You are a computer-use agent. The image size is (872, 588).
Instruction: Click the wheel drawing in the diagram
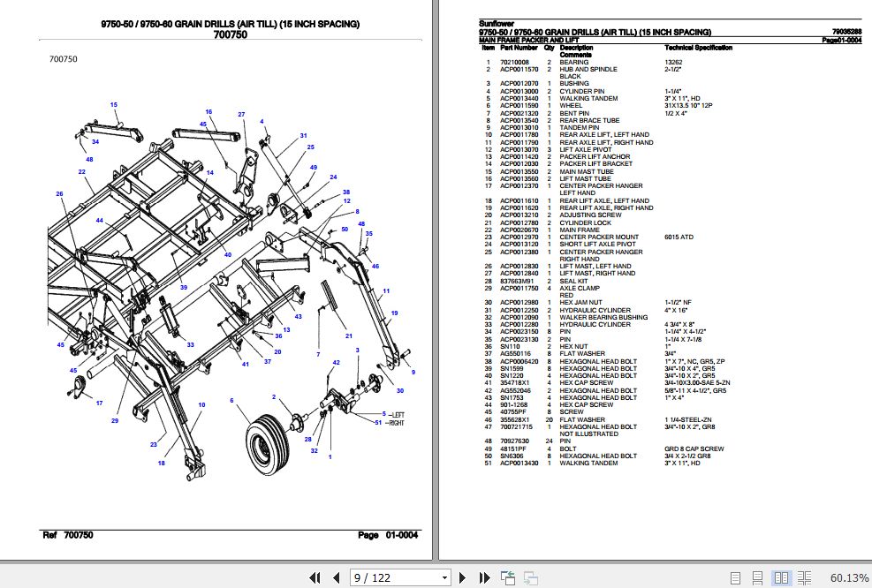tap(268, 445)
